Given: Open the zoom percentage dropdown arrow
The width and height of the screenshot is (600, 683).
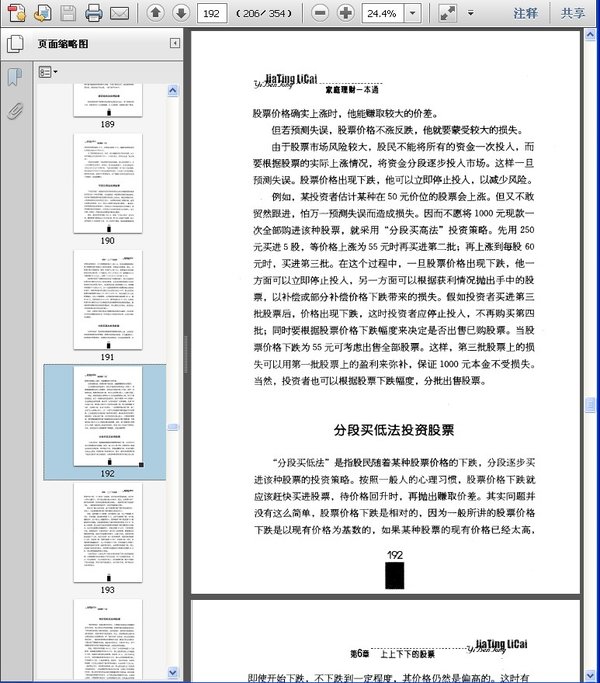Looking at the screenshot, I should (412, 14).
